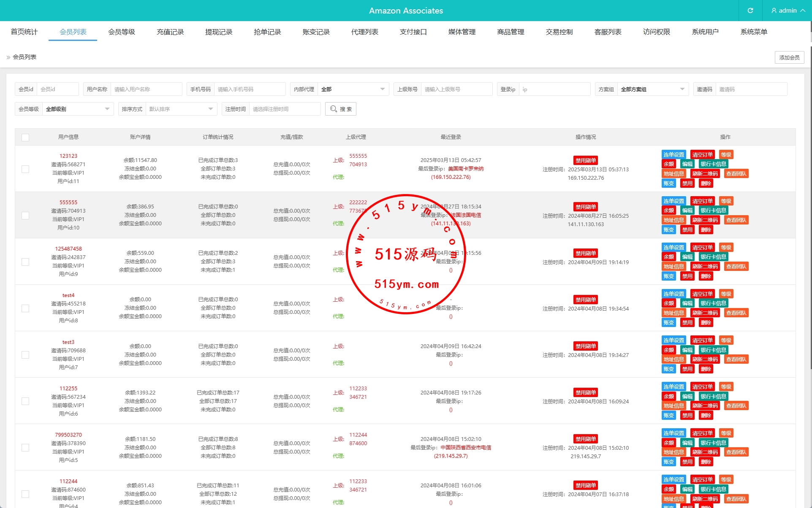This screenshot has height=508, width=812.
Task: Click 清空订单 for user 555555
Action: click(x=702, y=201)
